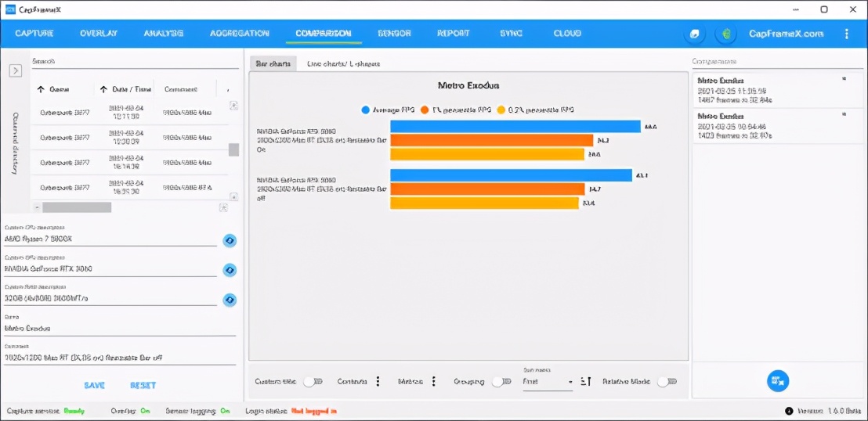868x421 pixels.
Task: Switch to the CAPTURE tab
Action: (x=34, y=33)
